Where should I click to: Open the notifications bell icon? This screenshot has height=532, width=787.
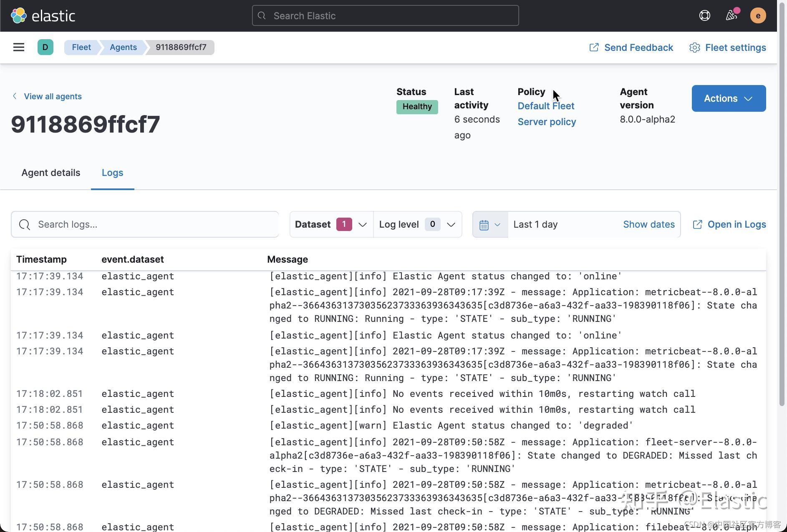(732, 15)
